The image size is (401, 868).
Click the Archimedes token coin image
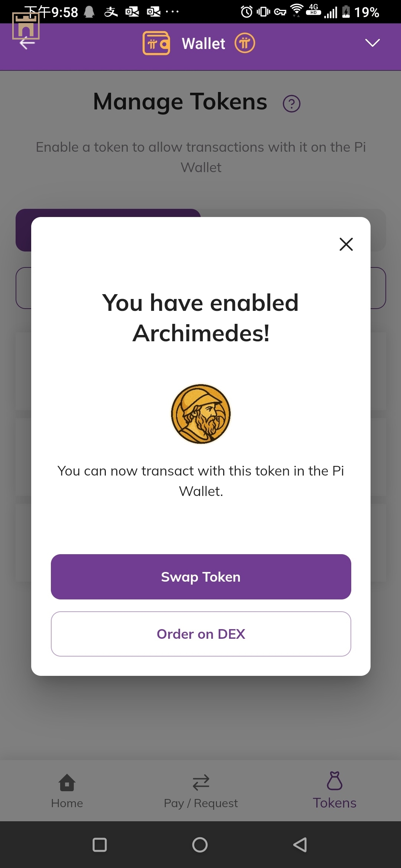coord(201,414)
